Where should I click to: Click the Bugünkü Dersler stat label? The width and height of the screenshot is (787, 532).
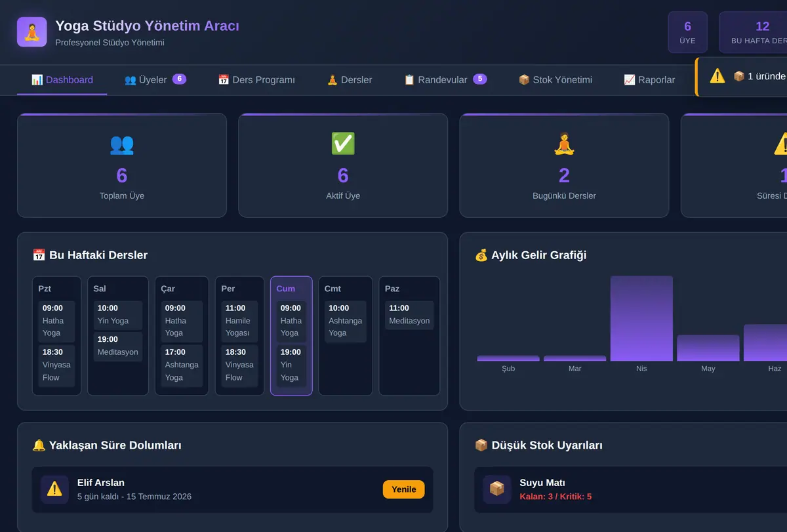tap(564, 195)
